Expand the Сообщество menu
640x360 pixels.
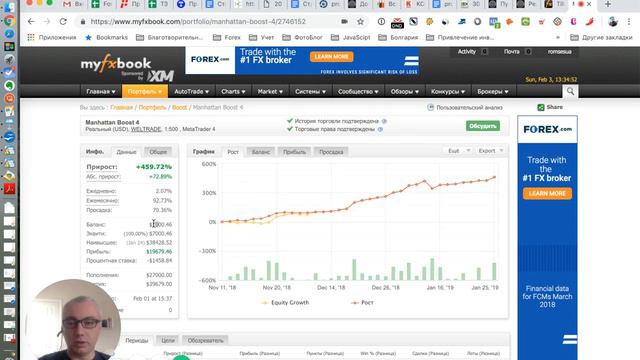pos(358,92)
